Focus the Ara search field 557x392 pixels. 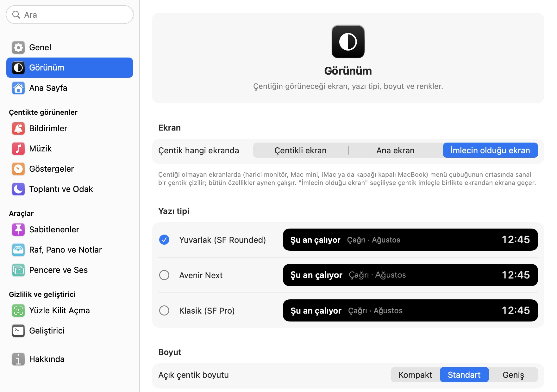click(x=70, y=15)
